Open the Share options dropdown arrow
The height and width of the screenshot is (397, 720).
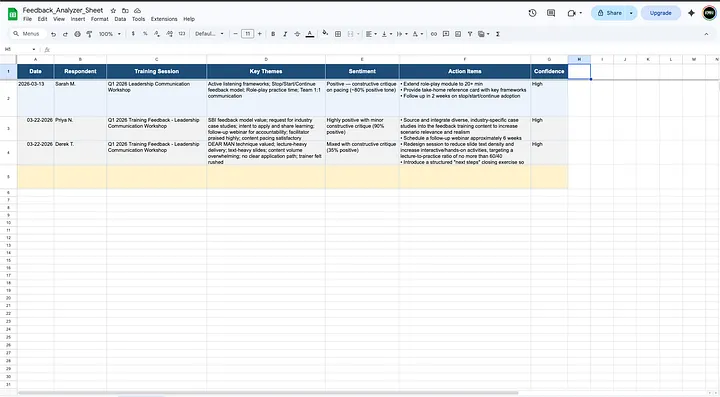tap(631, 13)
